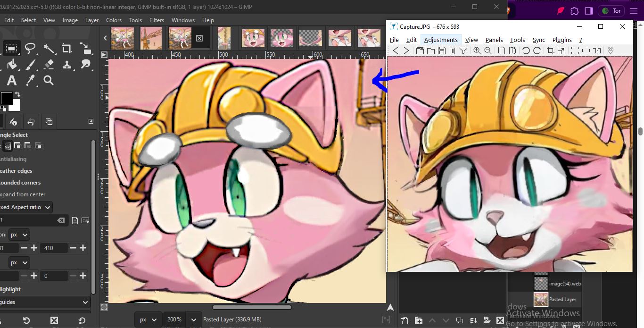Toggle the Feather edges option
The height and width of the screenshot is (328, 644).
point(16,171)
